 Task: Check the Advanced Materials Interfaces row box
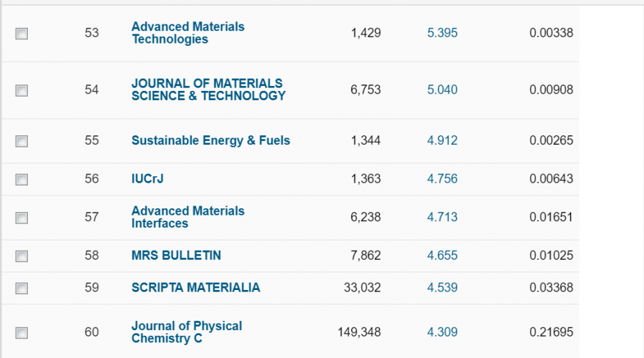click(x=22, y=218)
